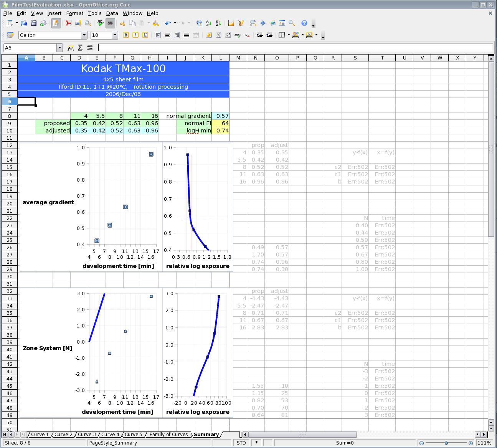Open Find & Replace
Viewport: 497px width, 448px height.
point(253,23)
